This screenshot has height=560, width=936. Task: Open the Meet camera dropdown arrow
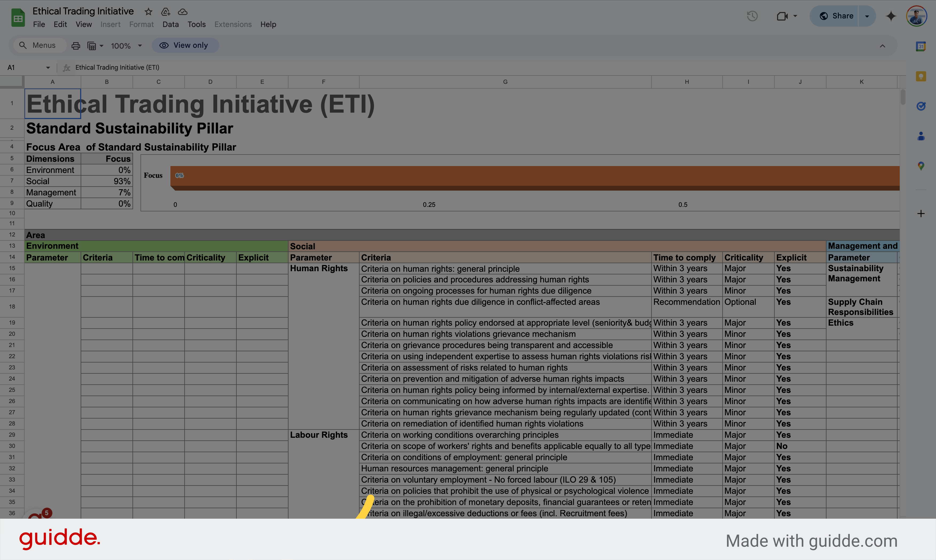click(x=795, y=16)
